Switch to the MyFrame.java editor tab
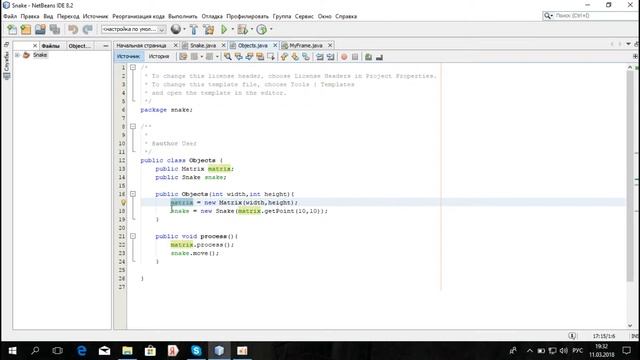The height and width of the screenshot is (360, 640). click(306, 45)
